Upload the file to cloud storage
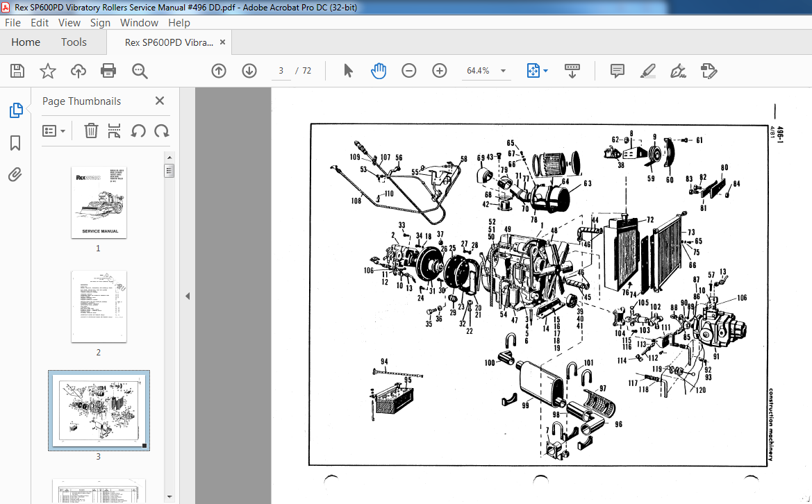 78,71
